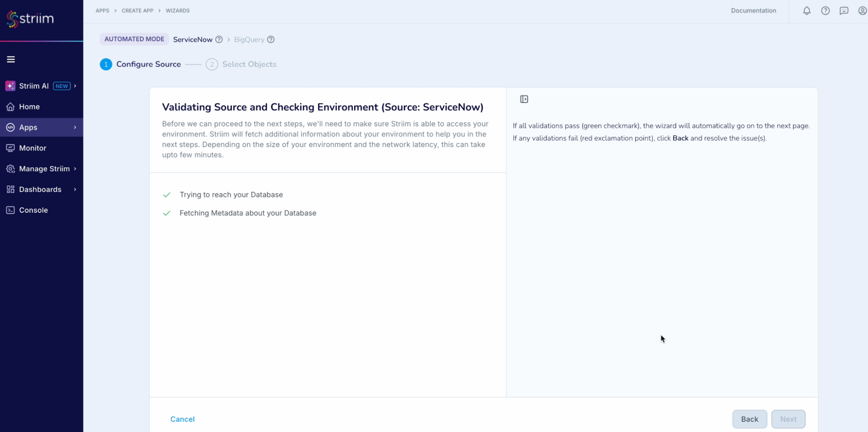Click the Back button
This screenshot has width=868, height=432.
(749, 419)
